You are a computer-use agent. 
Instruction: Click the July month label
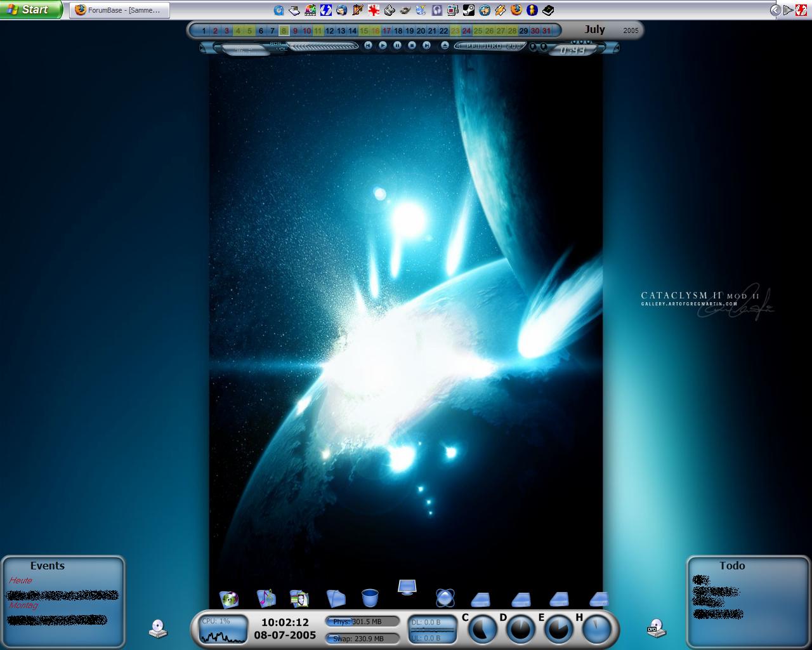[594, 29]
